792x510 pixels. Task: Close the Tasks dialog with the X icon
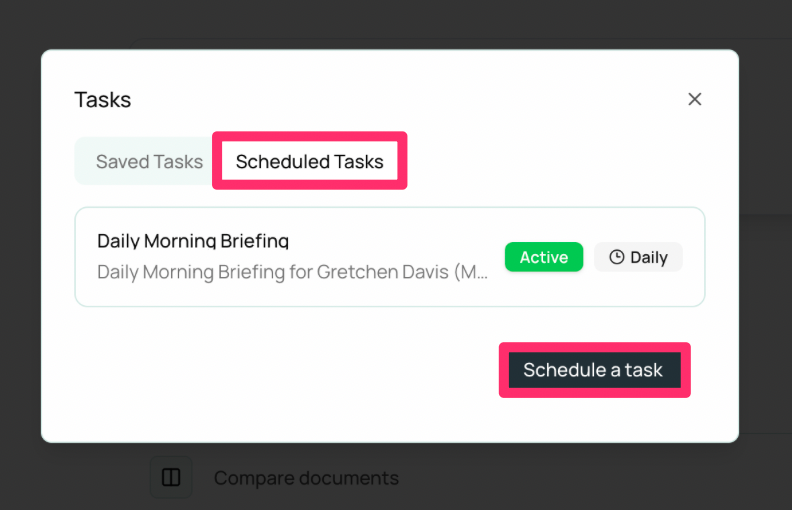click(695, 99)
